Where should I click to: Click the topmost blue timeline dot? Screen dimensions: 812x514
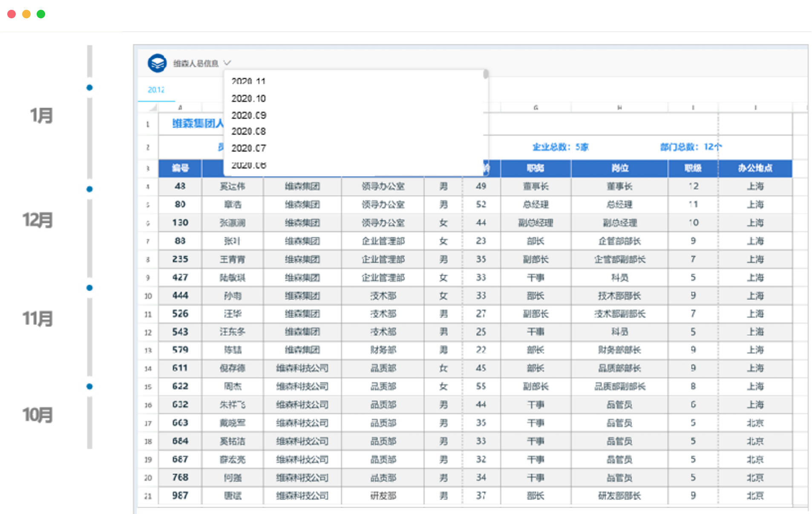pyautogui.click(x=89, y=88)
